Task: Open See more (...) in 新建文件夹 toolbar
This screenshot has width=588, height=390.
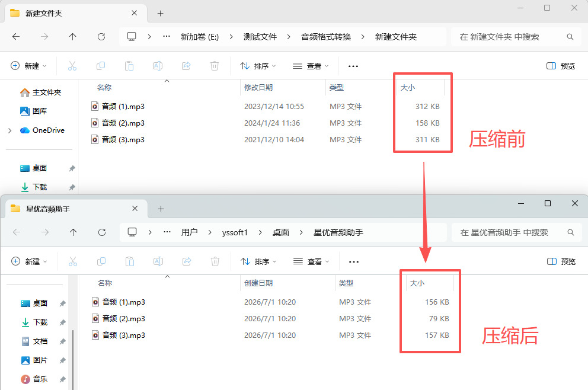Action: click(353, 66)
